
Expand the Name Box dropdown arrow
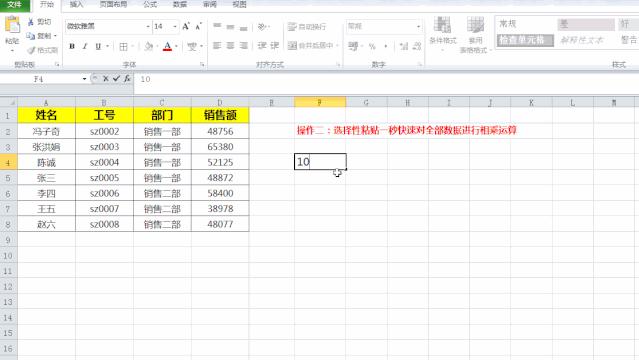tap(84, 79)
